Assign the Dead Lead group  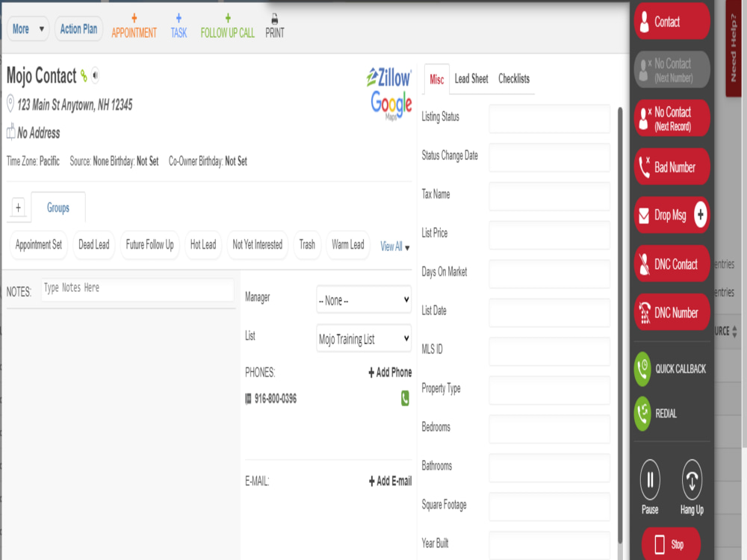click(94, 245)
